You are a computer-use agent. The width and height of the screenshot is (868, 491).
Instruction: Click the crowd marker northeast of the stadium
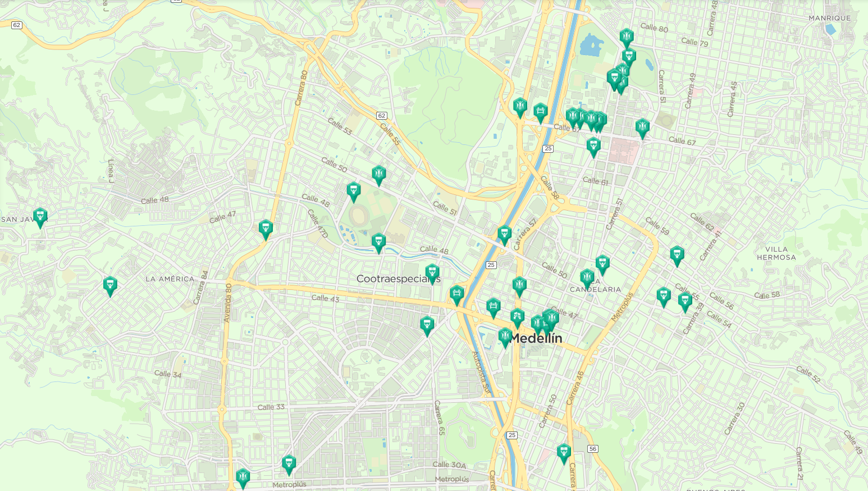click(x=379, y=175)
